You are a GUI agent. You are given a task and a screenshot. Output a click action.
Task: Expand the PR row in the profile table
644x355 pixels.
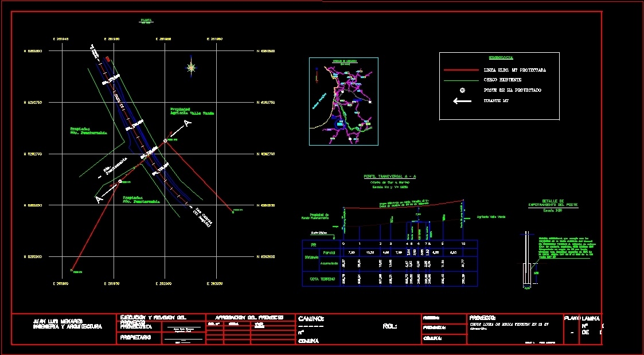click(313, 244)
